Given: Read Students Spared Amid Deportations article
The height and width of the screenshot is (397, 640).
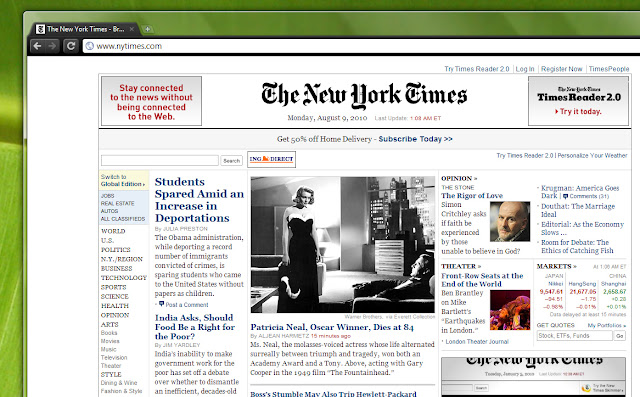Looking at the screenshot, I should click(x=199, y=200).
